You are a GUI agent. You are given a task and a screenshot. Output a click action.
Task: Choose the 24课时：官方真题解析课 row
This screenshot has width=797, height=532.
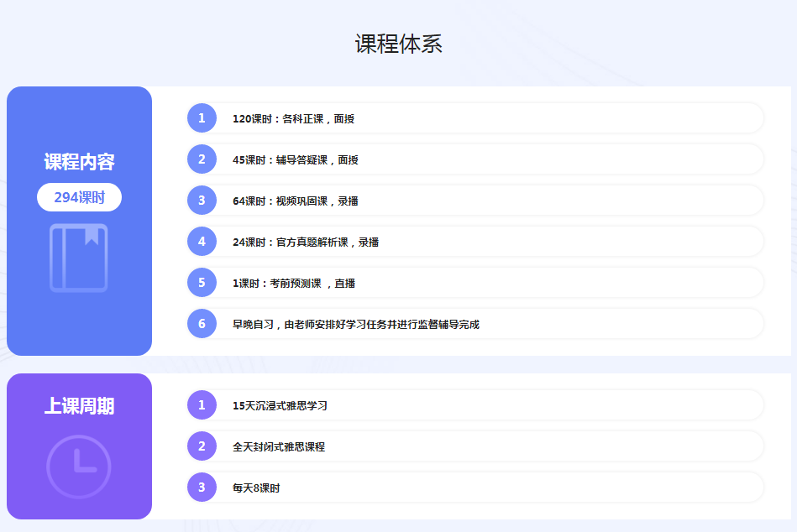(305, 243)
